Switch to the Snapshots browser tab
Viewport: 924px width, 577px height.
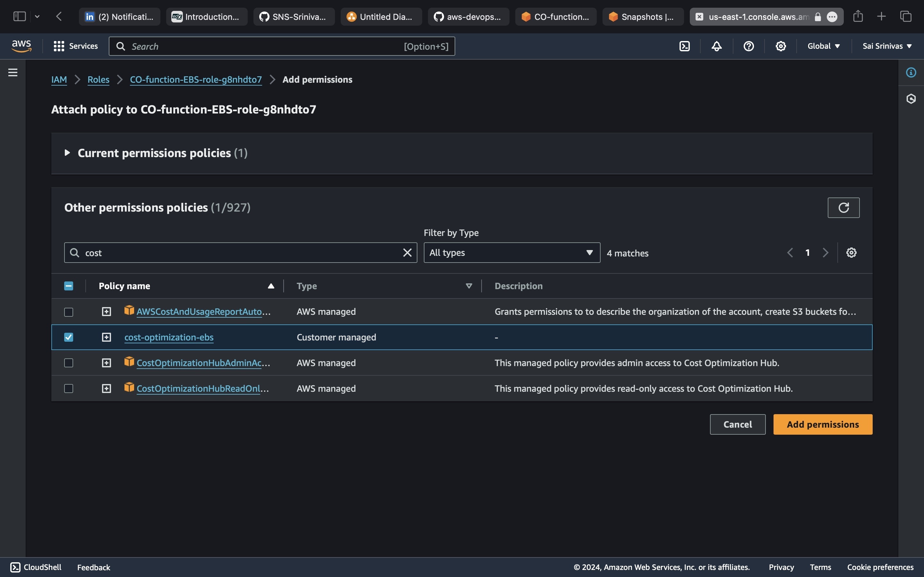(642, 16)
